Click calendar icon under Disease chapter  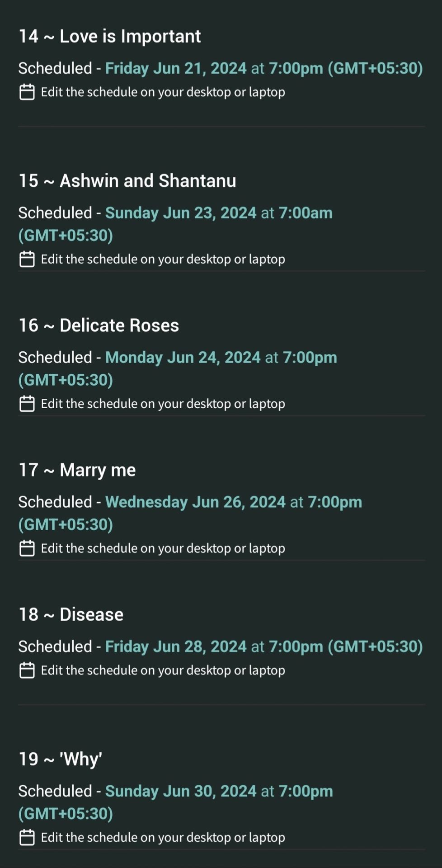click(x=27, y=670)
